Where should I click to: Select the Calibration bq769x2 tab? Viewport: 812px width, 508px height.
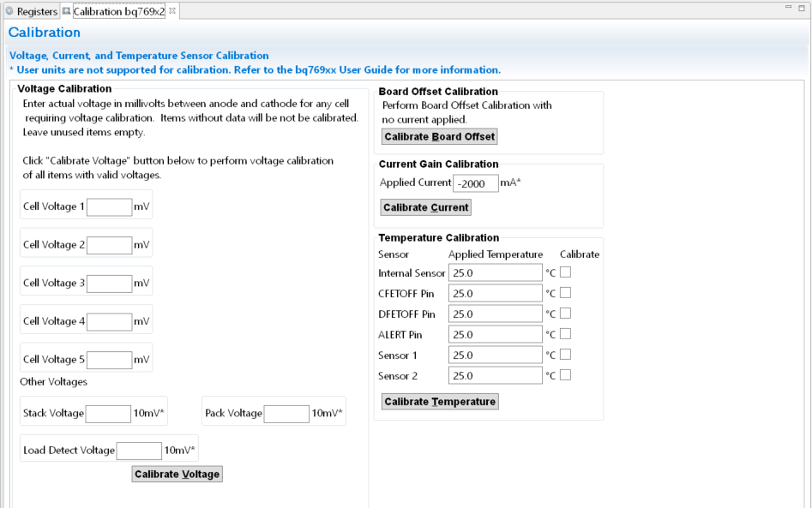120,11
